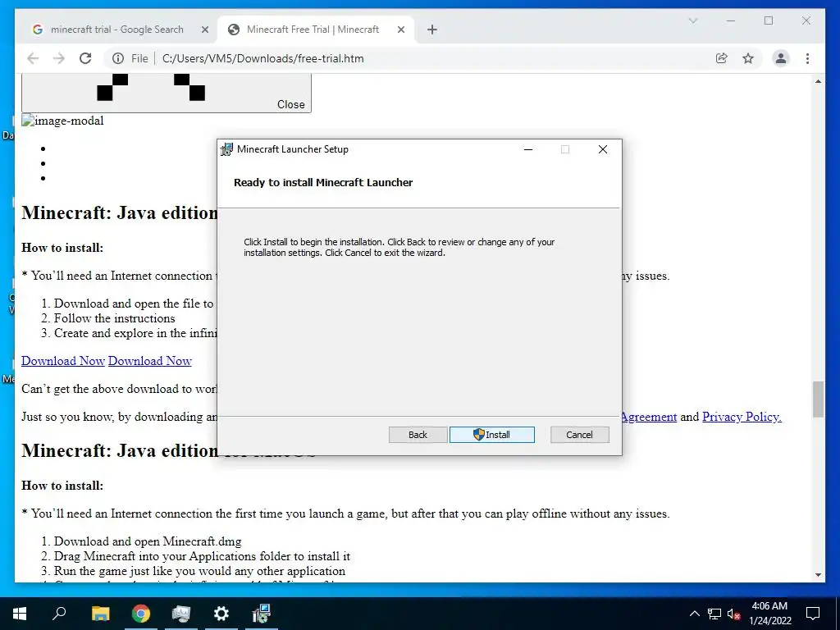The image size is (840, 630).
Task: Click 'Ready to install Minecraft Launcher' heading
Action: point(323,182)
